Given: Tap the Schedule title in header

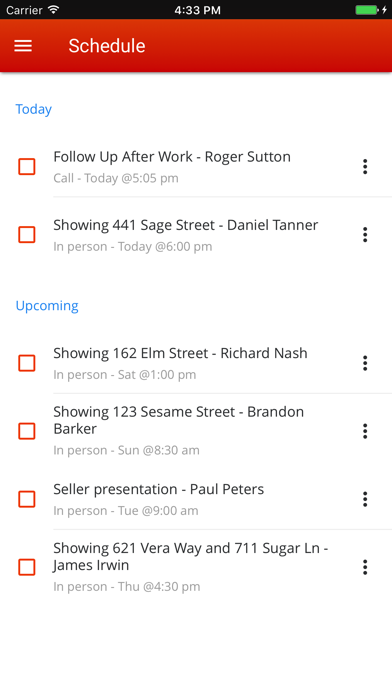Looking at the screenshot, I should coord(107,46).
